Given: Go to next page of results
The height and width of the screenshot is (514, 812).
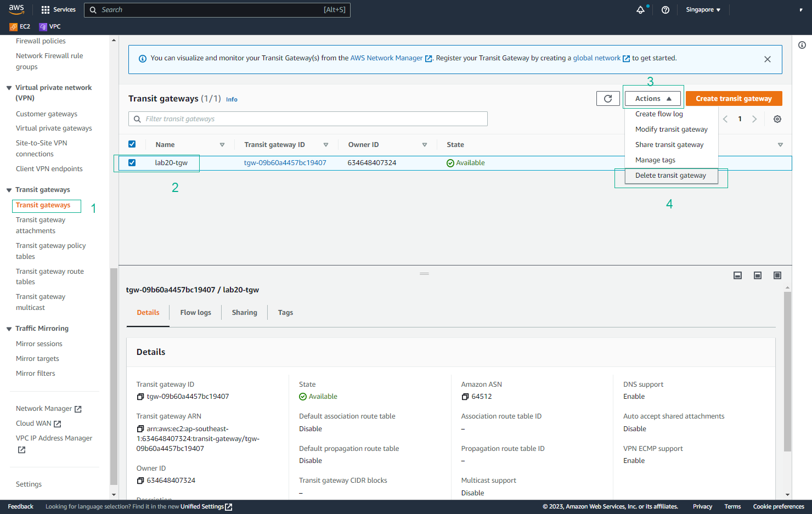Looking at the screenshot, I should coord(754,119).
